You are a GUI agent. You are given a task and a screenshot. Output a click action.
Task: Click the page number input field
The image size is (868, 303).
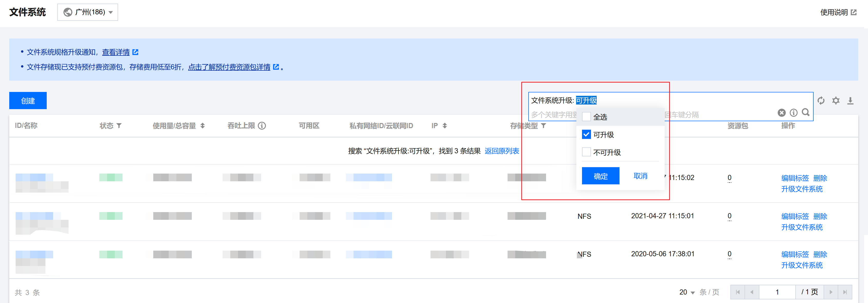(x=777, y=292)
